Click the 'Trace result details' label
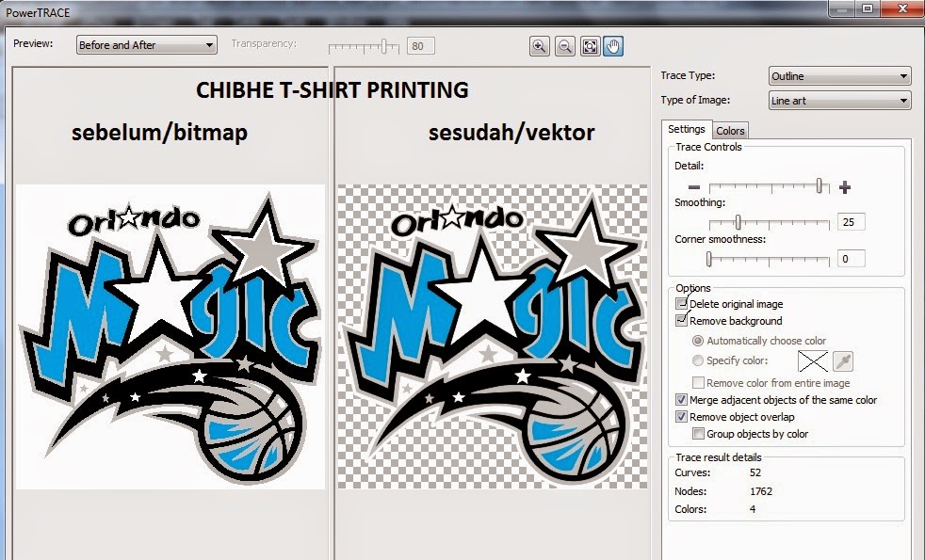 (x=719, y=457)
